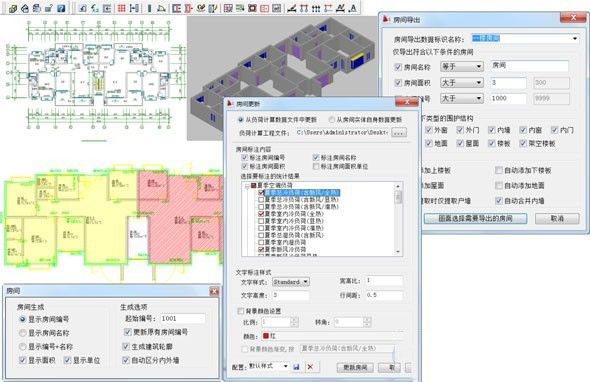Toggle the 显示面积 checkbox
590x382 pixels.
pos(22,360)
